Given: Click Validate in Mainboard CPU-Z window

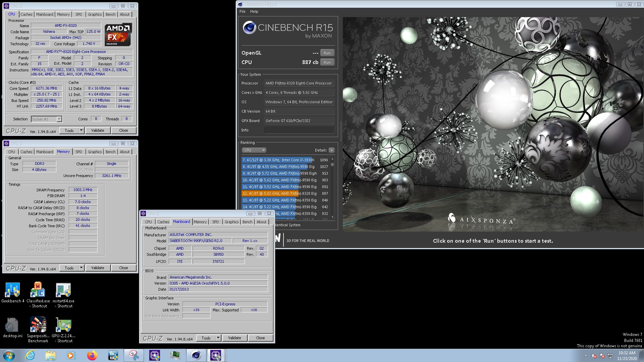Looking at the screenshot, I should tap(234, 338).
